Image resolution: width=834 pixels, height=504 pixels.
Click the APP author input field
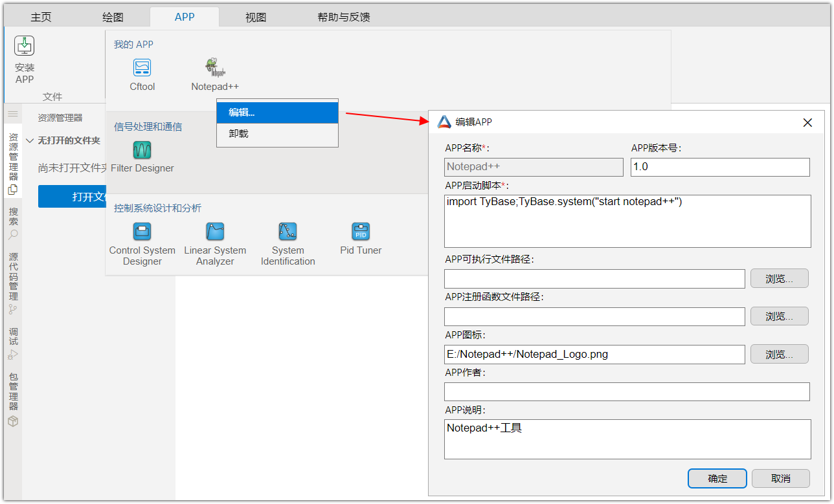coord(627,391)
